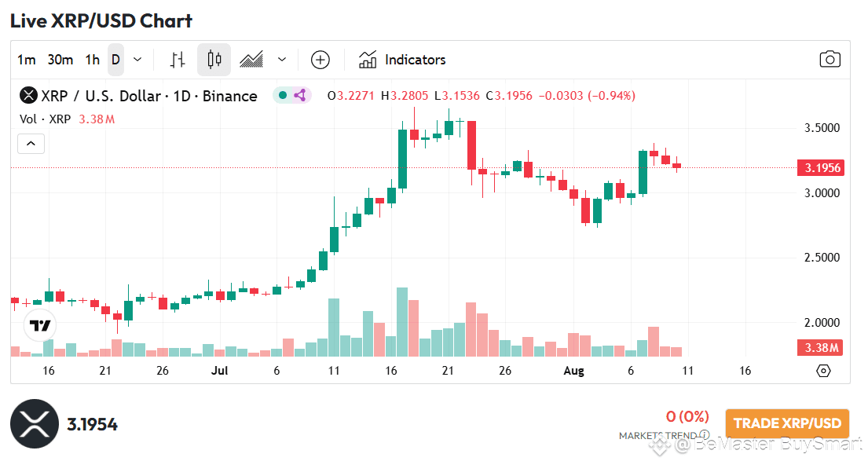Click the 3.1954 price value below chart
This screenshot has width=868, height=465.
pyautogui.click(x=93, y=425)
